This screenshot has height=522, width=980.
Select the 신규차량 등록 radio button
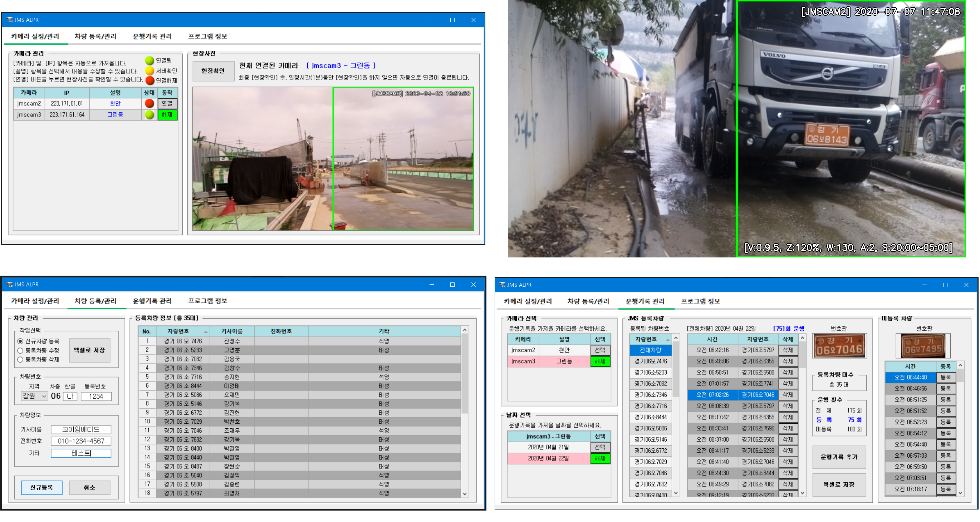[x=20, y=341]
